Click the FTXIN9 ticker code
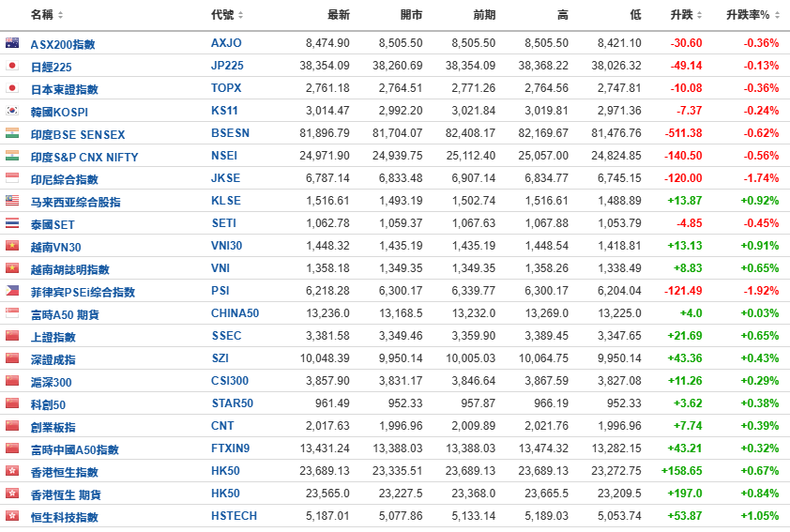 click(231, 448)
